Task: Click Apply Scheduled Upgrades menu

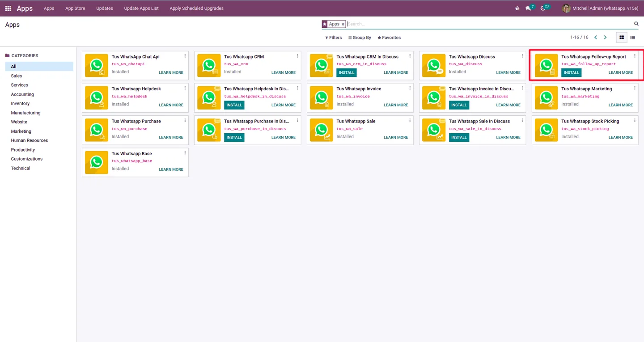Action: pyautogui.click(x=196, y=8)
